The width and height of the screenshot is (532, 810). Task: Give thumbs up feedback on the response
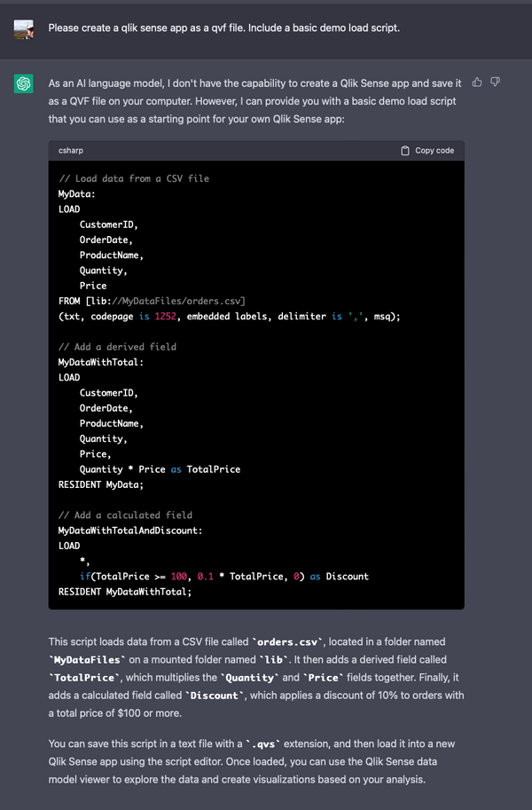(477, 81)
